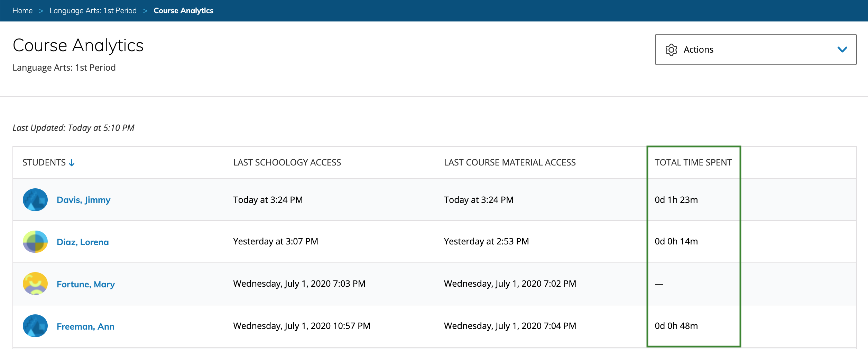Open Language Arts: 1st Period breadcrumb
This screenshot has width=868, height=349.
point(93,11)
